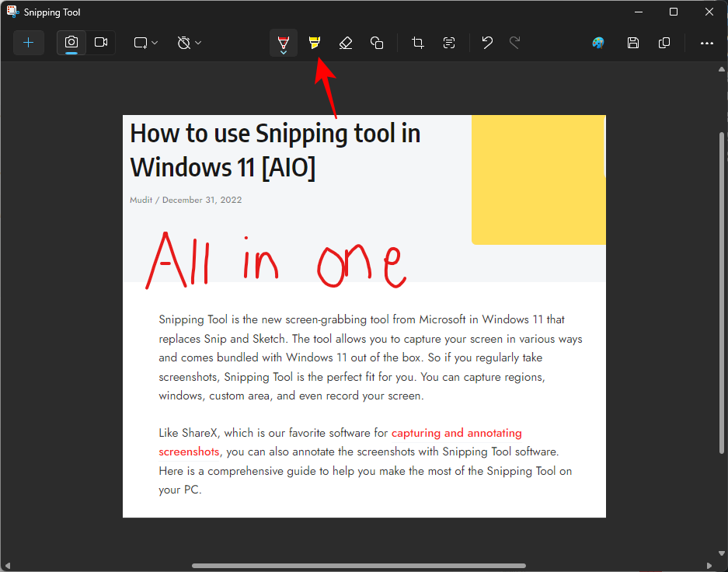Image resolution: width=728 pixels, height=572 pixels.
Task: Click the 'Mudit / December 31, 2022' byline
Action: 186,200
